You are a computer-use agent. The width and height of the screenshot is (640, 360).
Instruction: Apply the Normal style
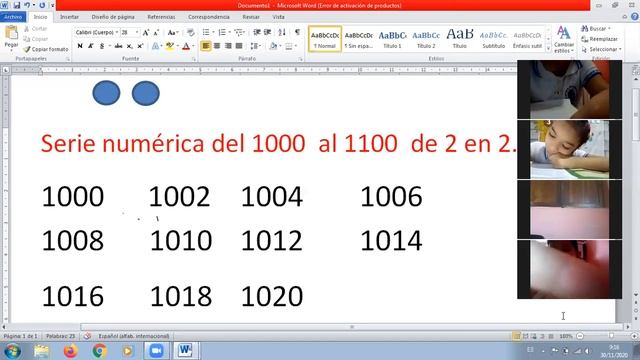pos(325,39)
